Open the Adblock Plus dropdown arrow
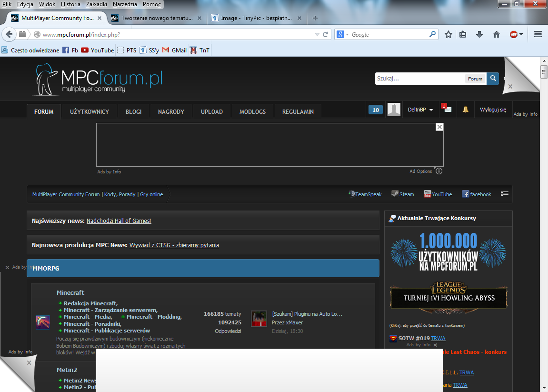 coord(521,34)
